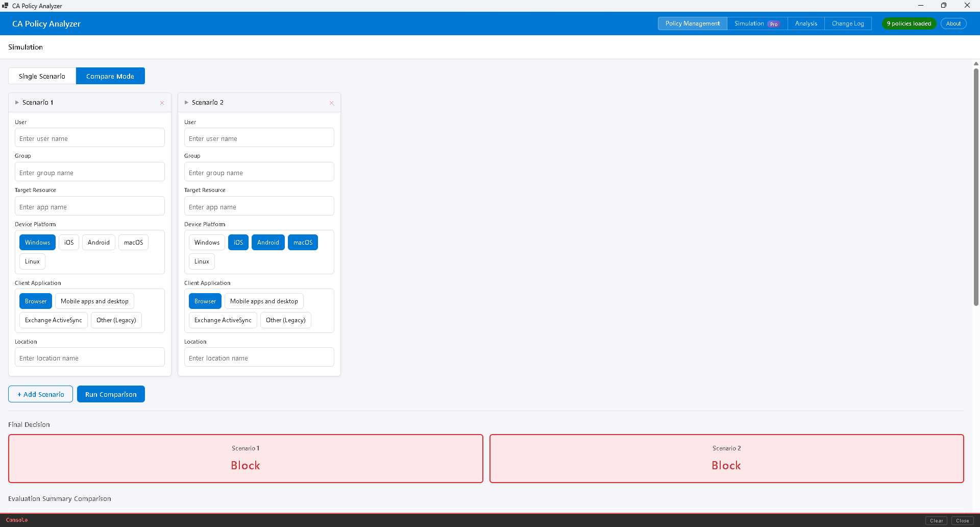Open the Simulation Pro tab
This screenshot has width=980, height=527.
[756, 23]
